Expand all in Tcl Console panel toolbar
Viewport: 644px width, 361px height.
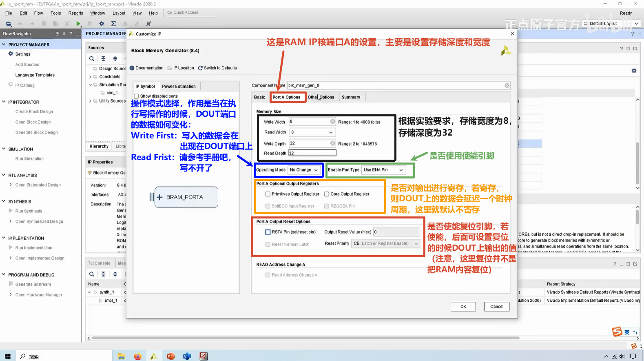coord(115,274)
